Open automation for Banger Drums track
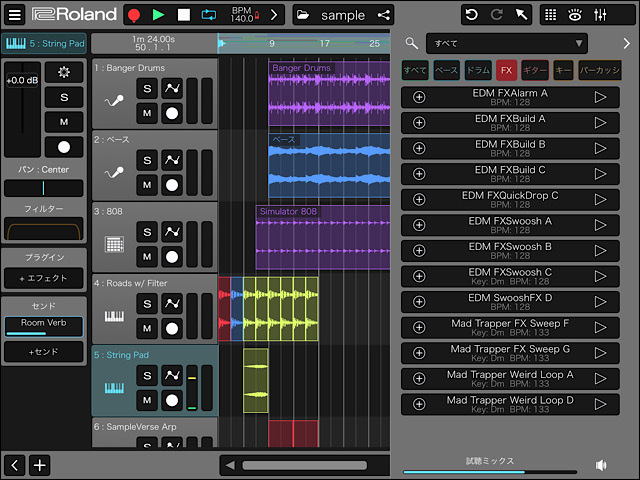The width and height of the screenshot is (640, 480). tap(172, 89)
